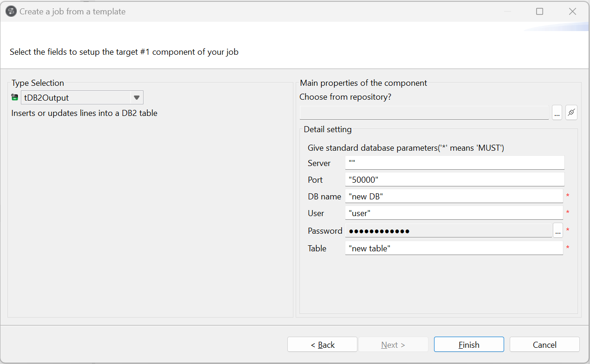Cancel the job template wizard
Viewport: 590px width, 364px height.
click(545, 345)
